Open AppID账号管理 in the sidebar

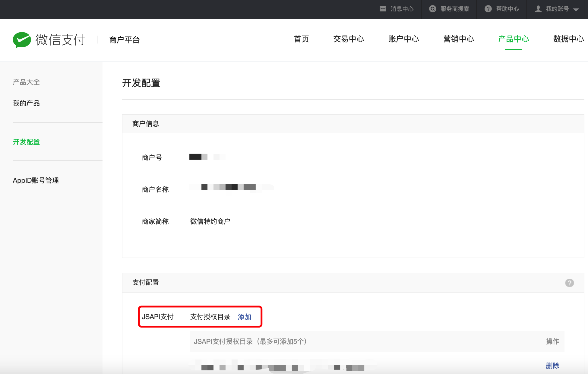tap(36, 180)
